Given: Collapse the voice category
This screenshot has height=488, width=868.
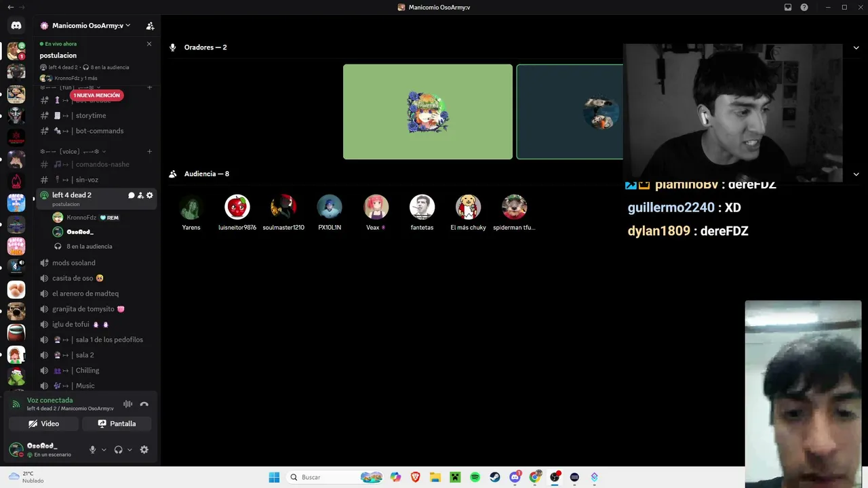Looking at the screenshot, I should tap(73, 151).
